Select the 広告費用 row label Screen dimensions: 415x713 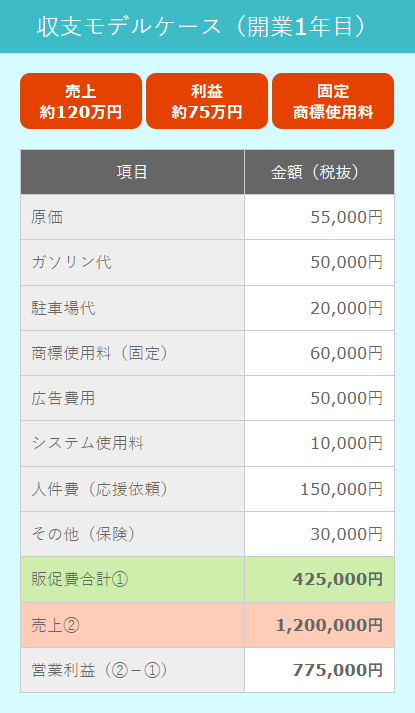(63, 398)
